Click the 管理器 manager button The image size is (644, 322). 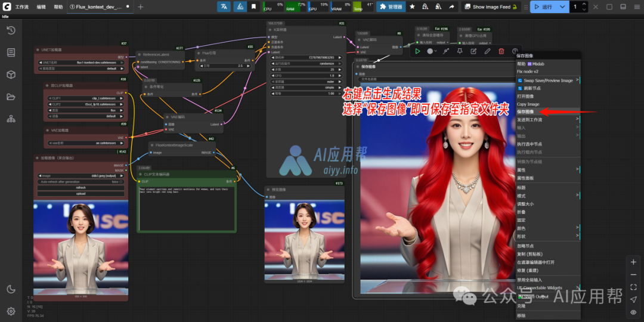[391, 7]
